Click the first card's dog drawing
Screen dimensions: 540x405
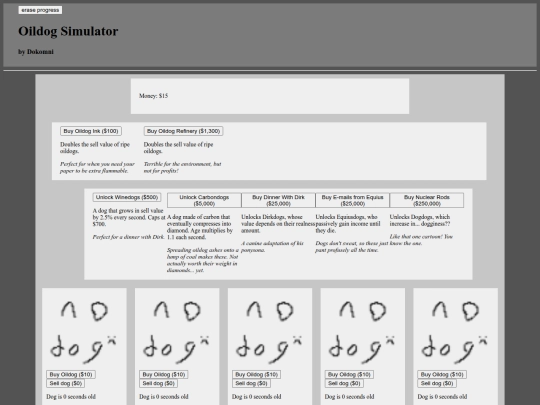[x=84, y=331]
